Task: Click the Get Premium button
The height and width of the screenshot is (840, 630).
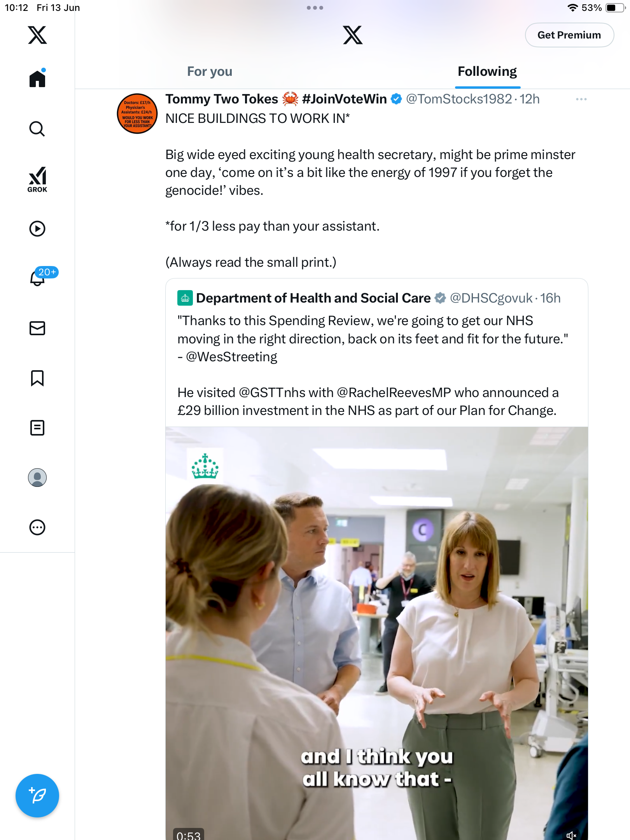Action: 569,35
